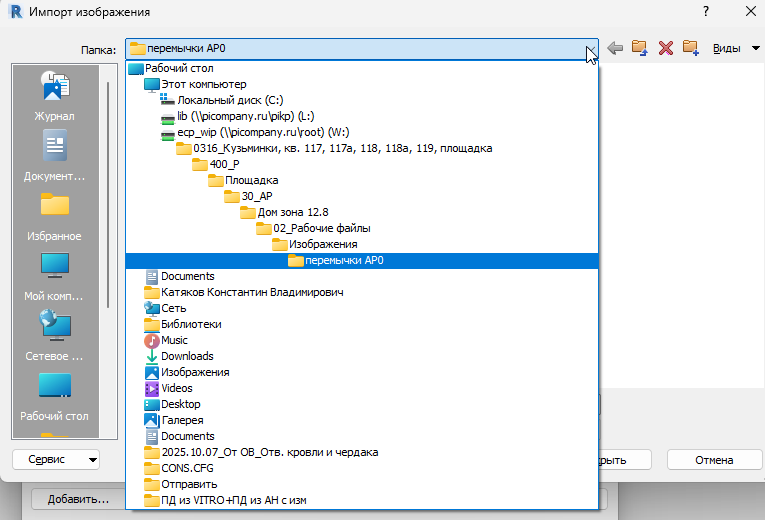Select Этот компьютер in folder list
This screenshot has width=765, height=520.
(x=362, y=84)
